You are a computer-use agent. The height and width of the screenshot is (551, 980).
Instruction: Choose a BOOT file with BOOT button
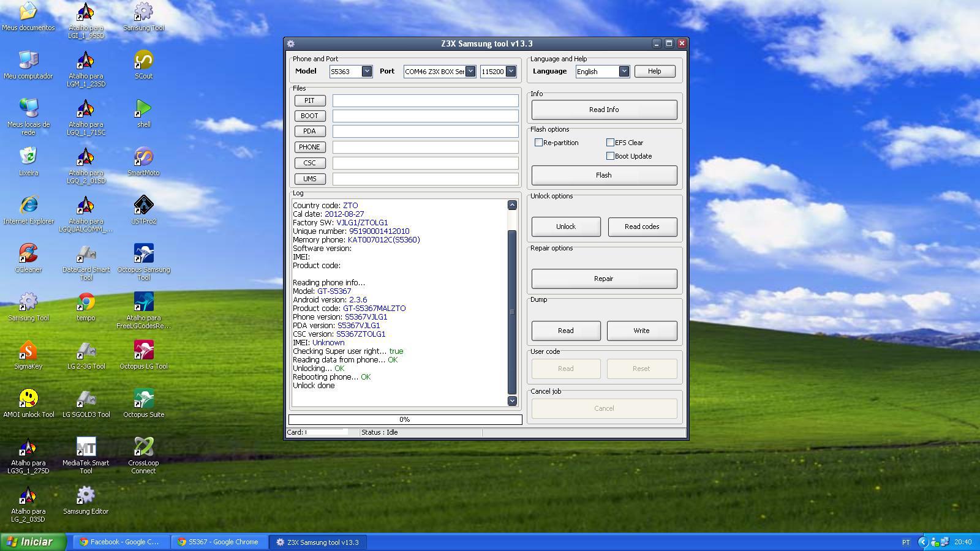pos(309,116)
